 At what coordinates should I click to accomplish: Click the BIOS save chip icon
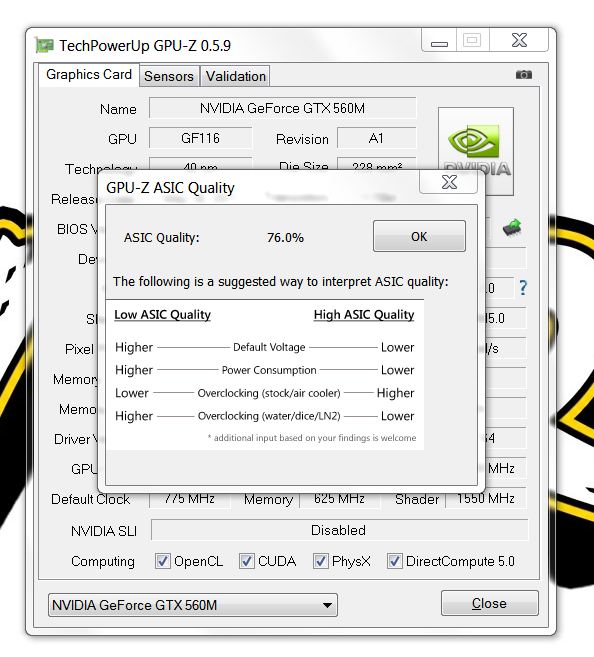(x=512, y=228)
